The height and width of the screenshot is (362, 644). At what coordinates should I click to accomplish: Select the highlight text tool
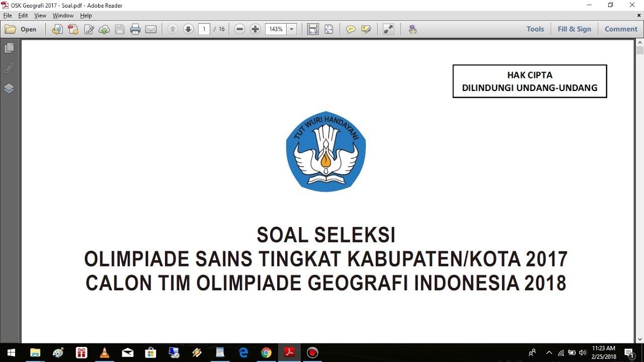pyautogui.click(x=366, y=29)
